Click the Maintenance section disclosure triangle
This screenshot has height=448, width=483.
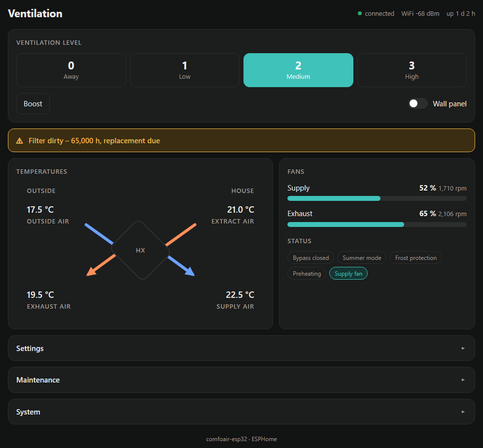point(463,380)
